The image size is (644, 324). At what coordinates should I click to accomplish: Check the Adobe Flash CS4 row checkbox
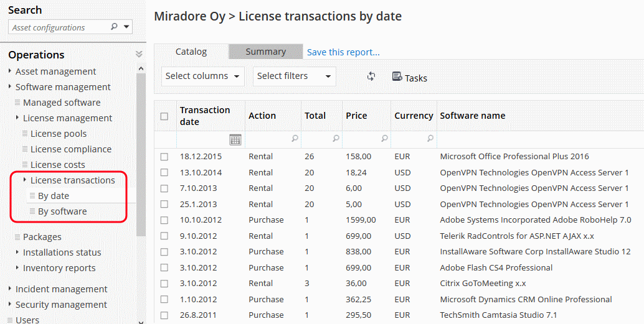(164, 268)
